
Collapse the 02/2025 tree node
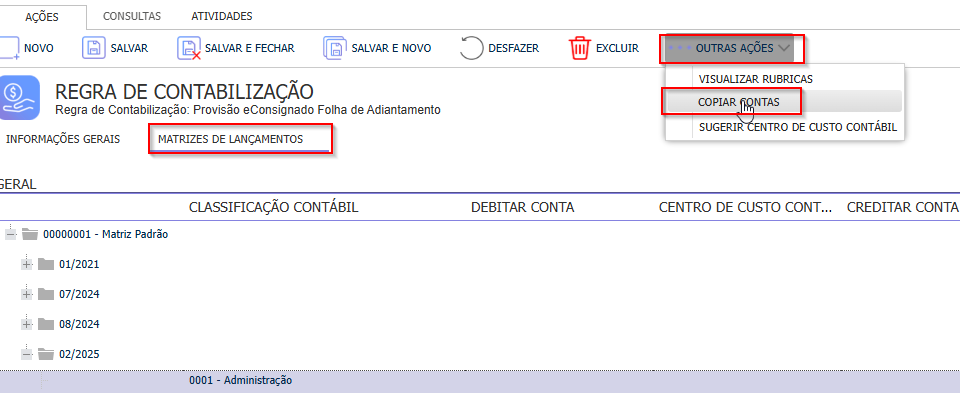(x=26, y=353)
